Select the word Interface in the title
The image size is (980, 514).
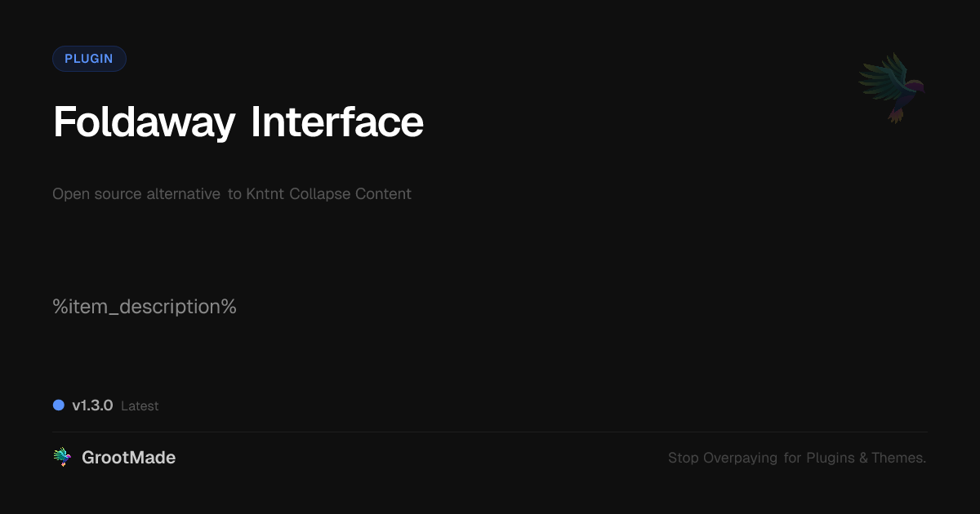336,122
